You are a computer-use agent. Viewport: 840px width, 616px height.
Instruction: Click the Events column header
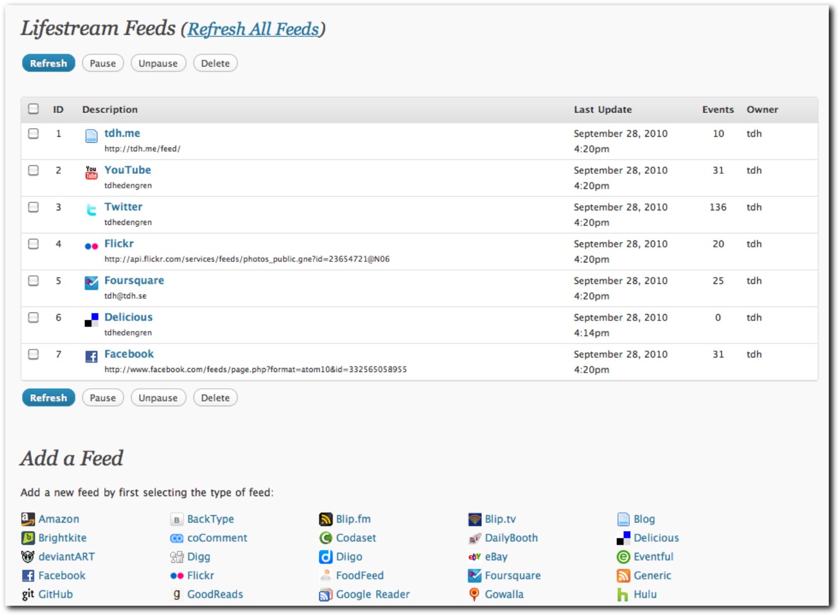[x=718, y=110]
